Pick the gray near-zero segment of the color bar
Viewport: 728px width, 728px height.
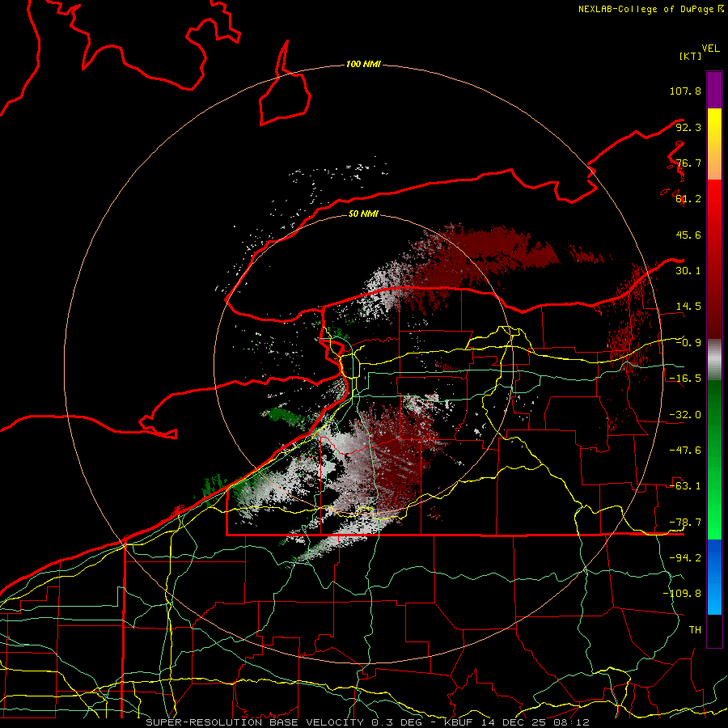tap(714, 360)
